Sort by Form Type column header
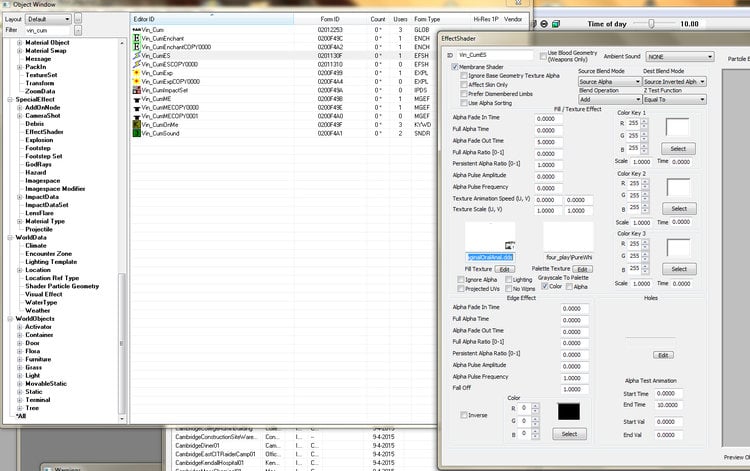Viewport: 750px width, 471px height. point(428,19)
